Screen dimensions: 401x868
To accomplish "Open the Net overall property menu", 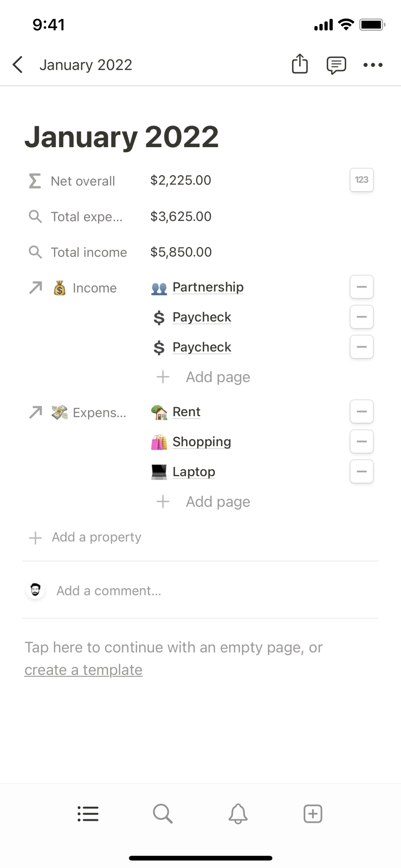I will point(82,181).
